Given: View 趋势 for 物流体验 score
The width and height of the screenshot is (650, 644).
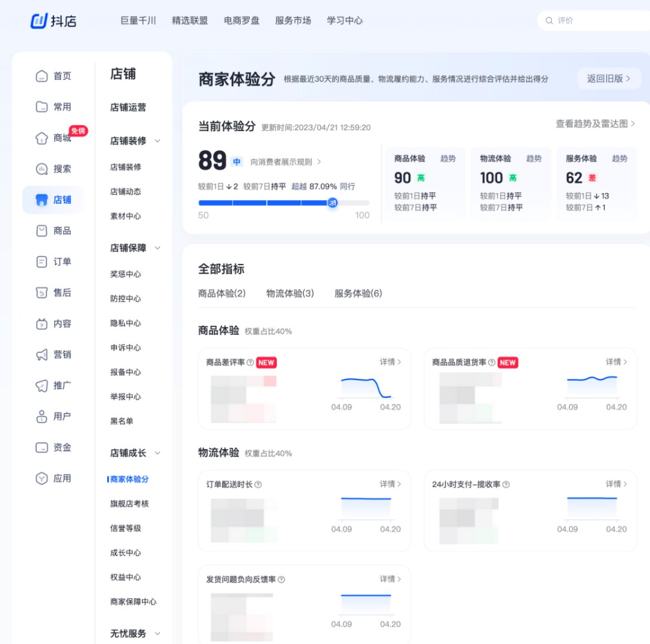Looking at the screenshot, I should [x=534, y=158].
